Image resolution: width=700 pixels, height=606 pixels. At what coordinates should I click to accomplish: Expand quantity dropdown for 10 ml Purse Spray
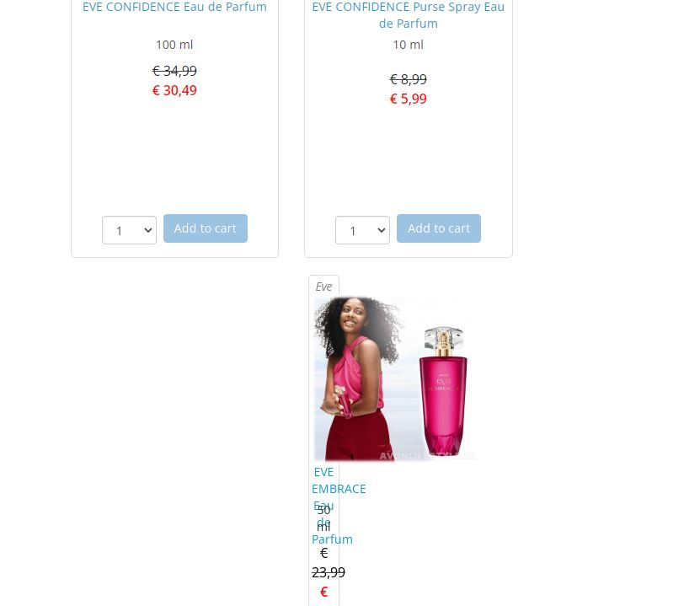[x=362, y=230]
